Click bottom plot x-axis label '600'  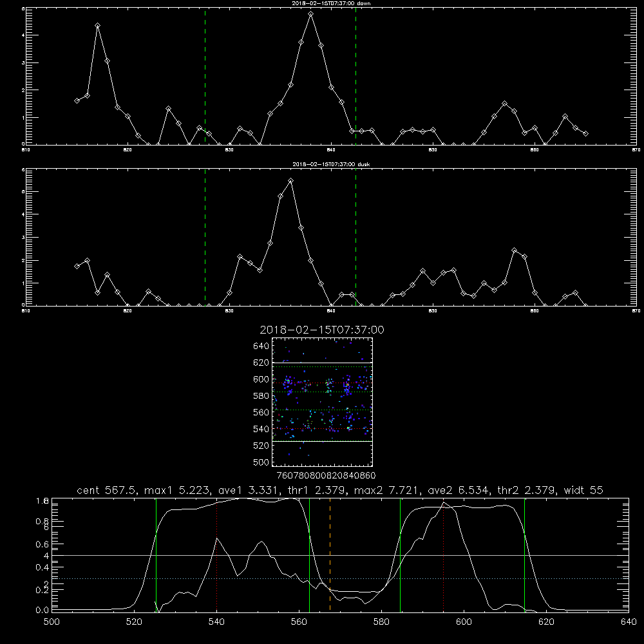pos(464,622)
